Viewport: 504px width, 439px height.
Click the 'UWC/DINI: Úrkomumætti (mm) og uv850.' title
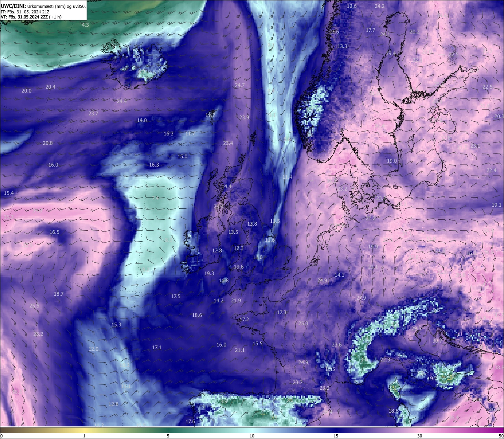(43, 6)
